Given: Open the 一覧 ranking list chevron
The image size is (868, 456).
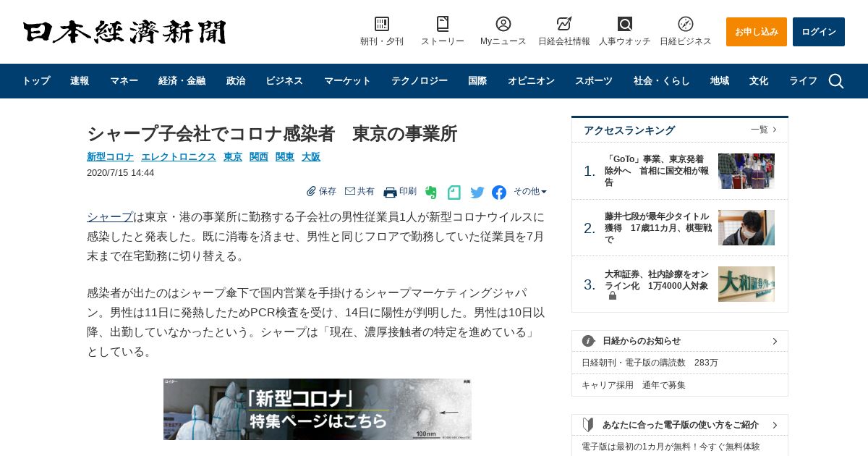Looking at the screenshot, I should (775, 130).
